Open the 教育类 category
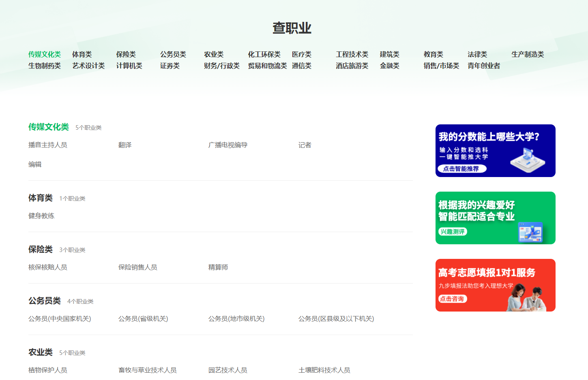 point(433,54)
